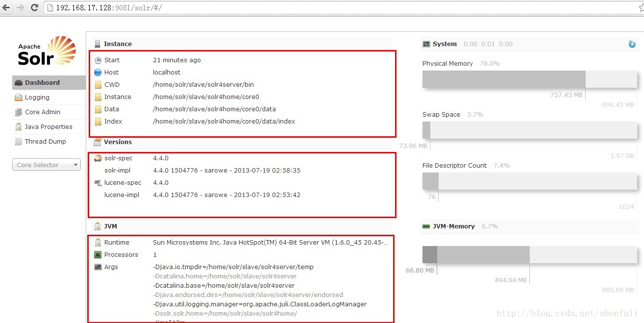Image resolution: width=644 pixels, height=323 pixels.
Task: Click the browser forward arrow
Action: tap(21, 7)
